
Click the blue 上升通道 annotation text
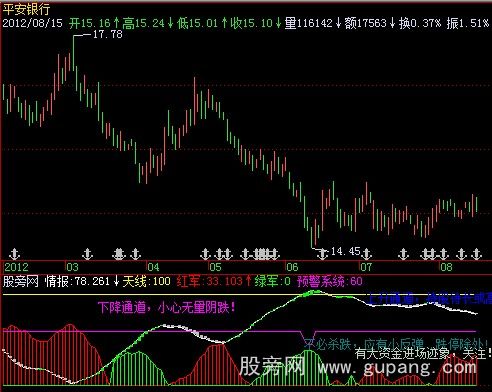pos(429,298)
